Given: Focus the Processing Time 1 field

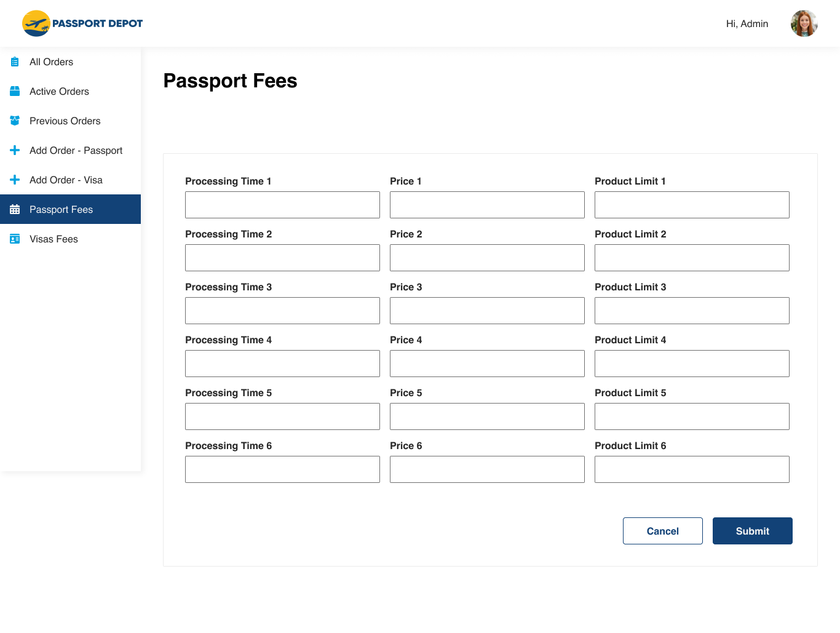Looking at the screenshot, I should pyautogui.click(x=282, y=205).
